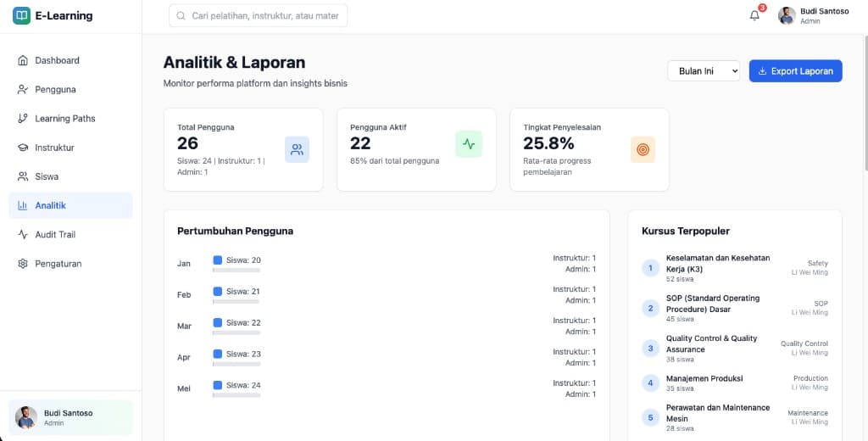
Task: Click the Mei Siswa progress bar
Action: coord(236,395)
